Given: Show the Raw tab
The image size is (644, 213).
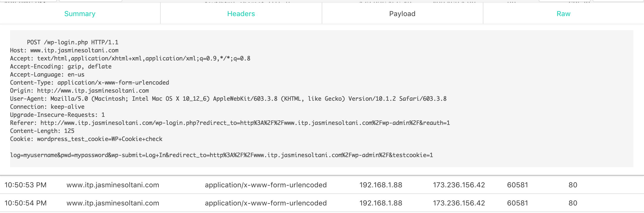Looking at the screenshot, I should point(563,14).
